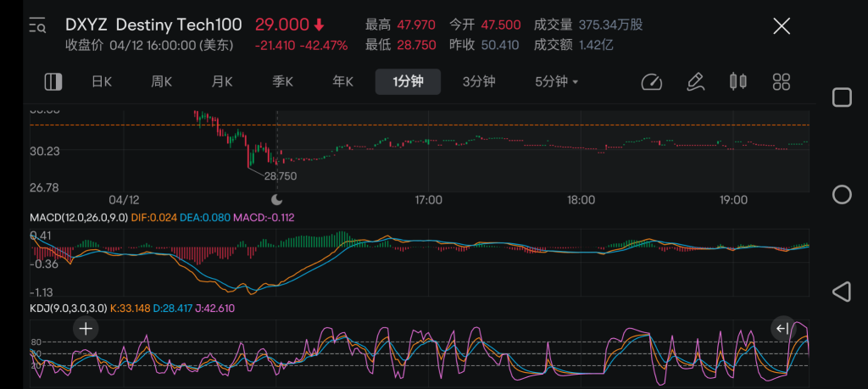Switch to 月K monthly chart tab
Viewport: 868px width, 389px height.
click(222, 82)
